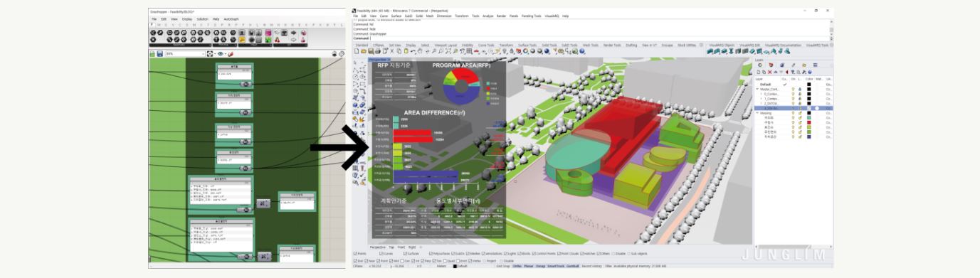The image size is (980, 278).
Task: Click the New file icon in Rhino toolbar
Action: (357, 51)
